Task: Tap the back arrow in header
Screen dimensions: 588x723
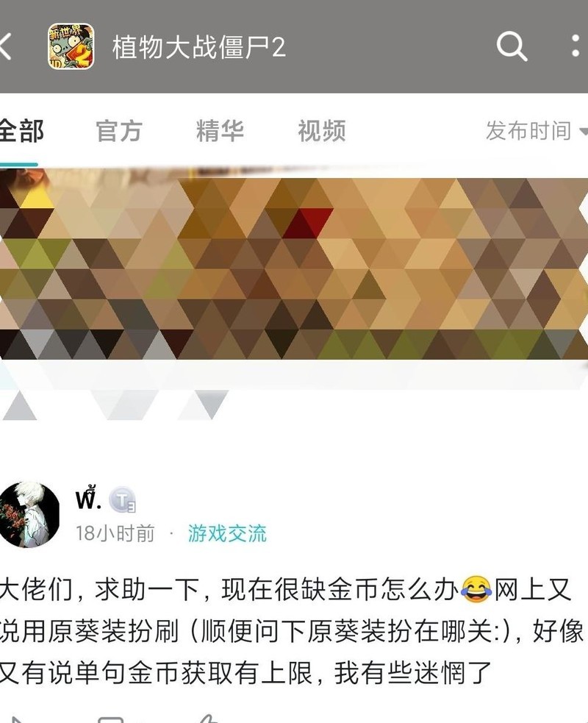Action: (6, 46)
